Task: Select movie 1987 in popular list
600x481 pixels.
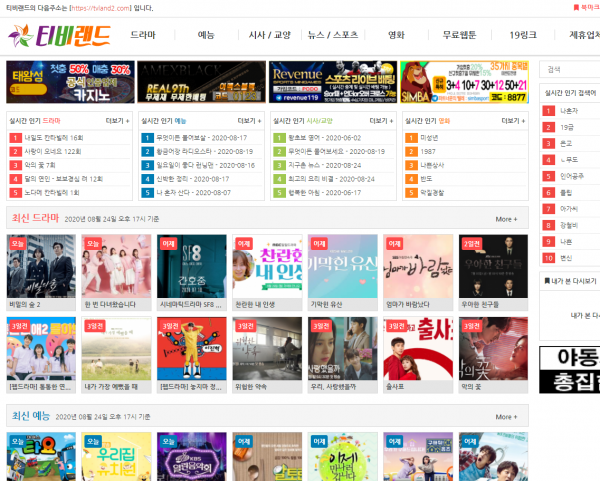Action: coord(428,152)
